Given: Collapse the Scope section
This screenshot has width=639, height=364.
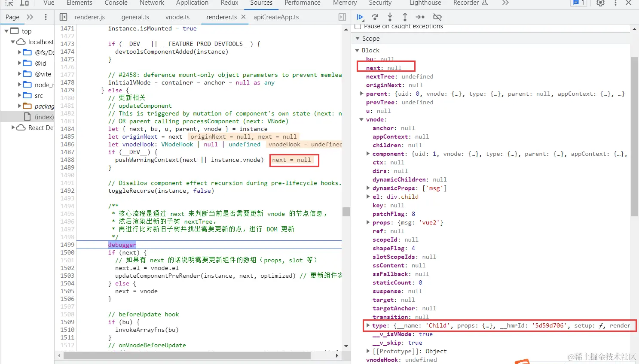Looking at the screenshot, I should (x=358, y=39).
